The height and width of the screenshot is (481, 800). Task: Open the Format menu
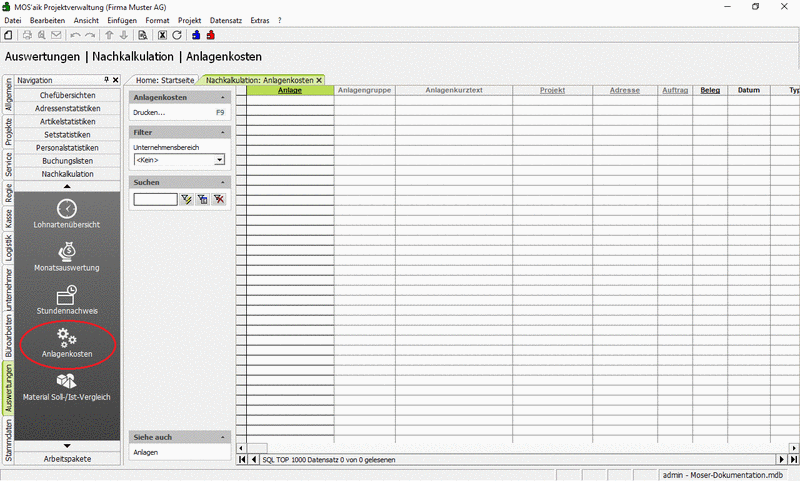(157, 20)
